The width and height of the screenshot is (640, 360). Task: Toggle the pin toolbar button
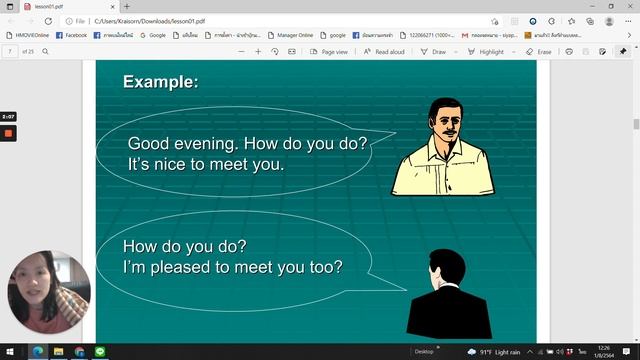623,52
